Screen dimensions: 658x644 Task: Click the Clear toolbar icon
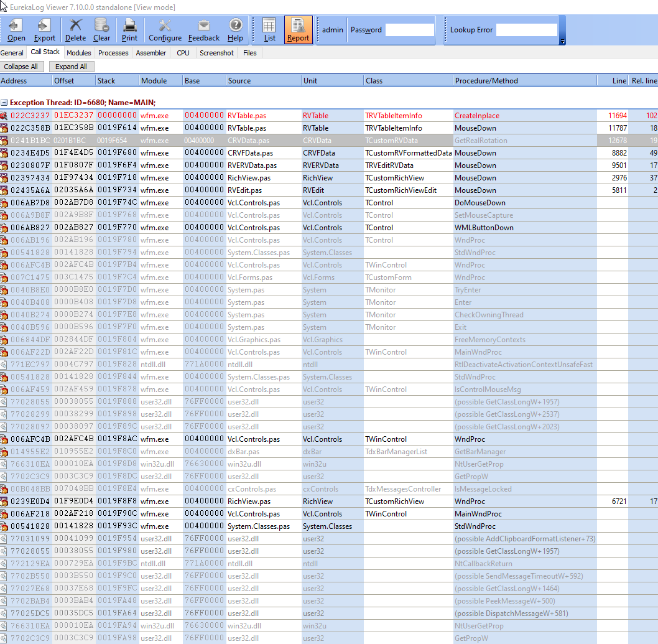101,30
